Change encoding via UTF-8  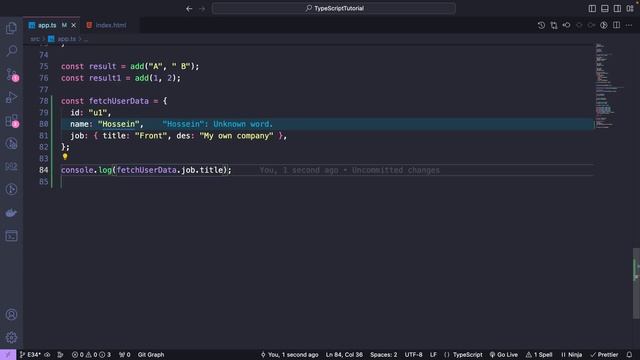[x=413, y=355]
